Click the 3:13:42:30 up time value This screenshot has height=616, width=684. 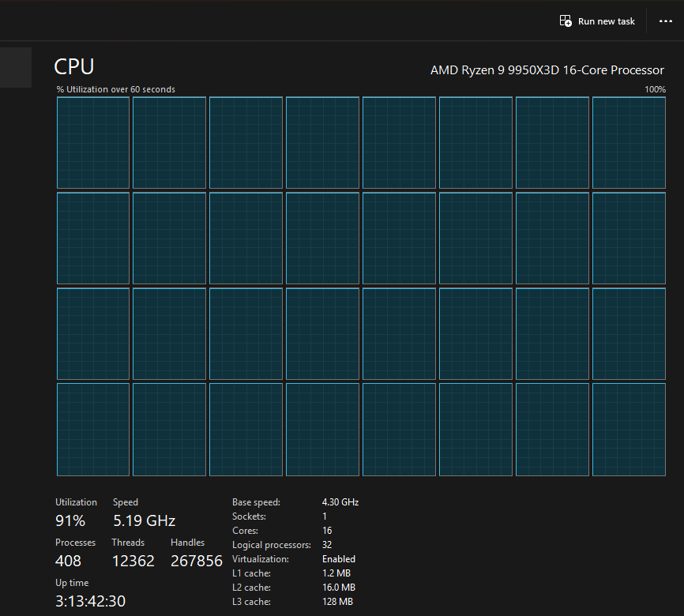pyautogui.click(x=90, y=601)
